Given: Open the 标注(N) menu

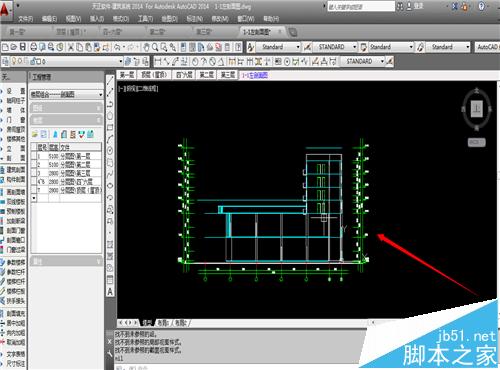Looking at the screenshot, I should point(194,19).
